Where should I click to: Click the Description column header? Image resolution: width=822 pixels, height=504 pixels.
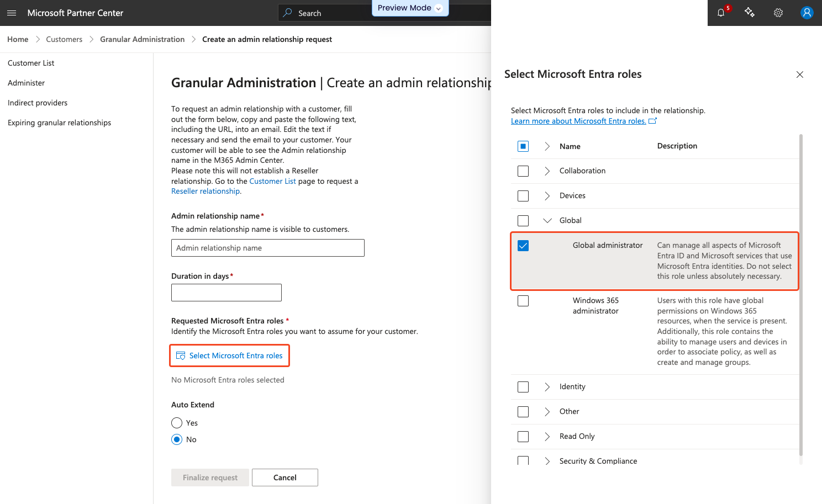[677, 146]
